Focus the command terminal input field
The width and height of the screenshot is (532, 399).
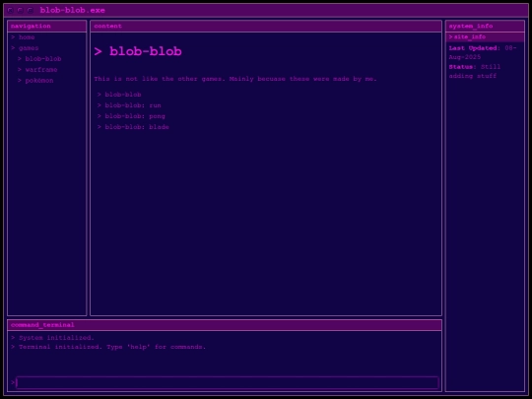(228, 382)
